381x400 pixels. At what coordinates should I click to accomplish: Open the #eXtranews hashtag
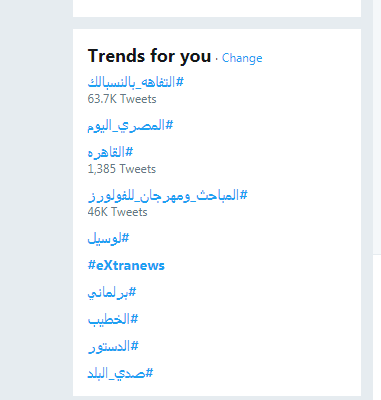coord(126,266)
